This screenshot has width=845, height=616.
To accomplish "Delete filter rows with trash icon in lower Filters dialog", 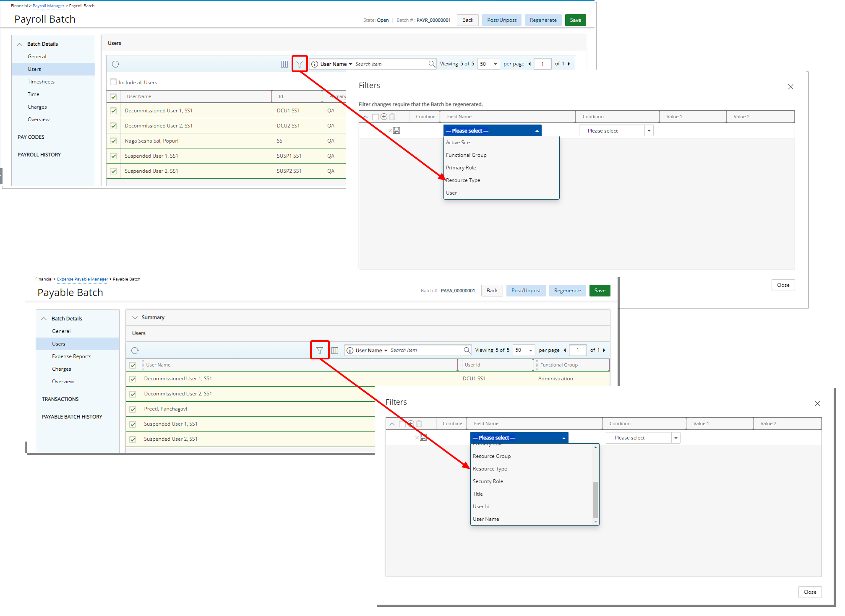I will pyautogui.click(x=419, y=424).
